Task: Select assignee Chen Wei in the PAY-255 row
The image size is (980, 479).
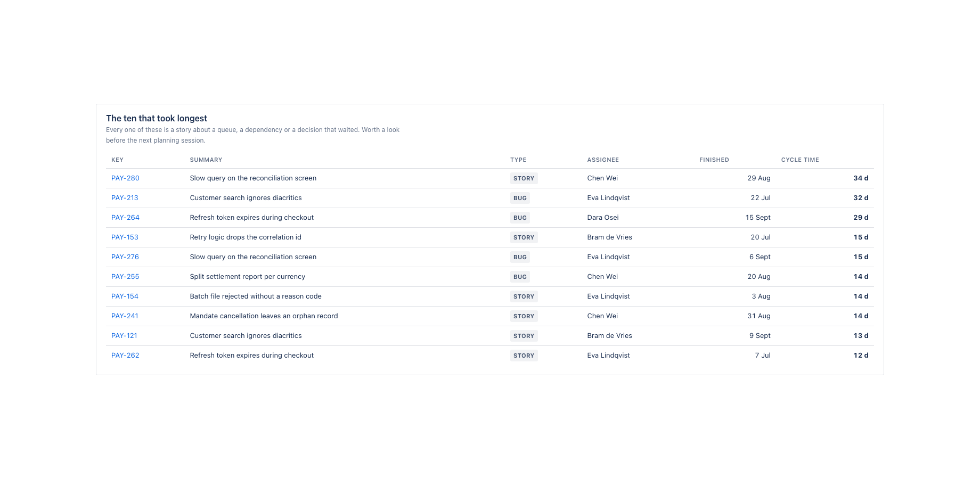Action: click(x=602, y=277)
